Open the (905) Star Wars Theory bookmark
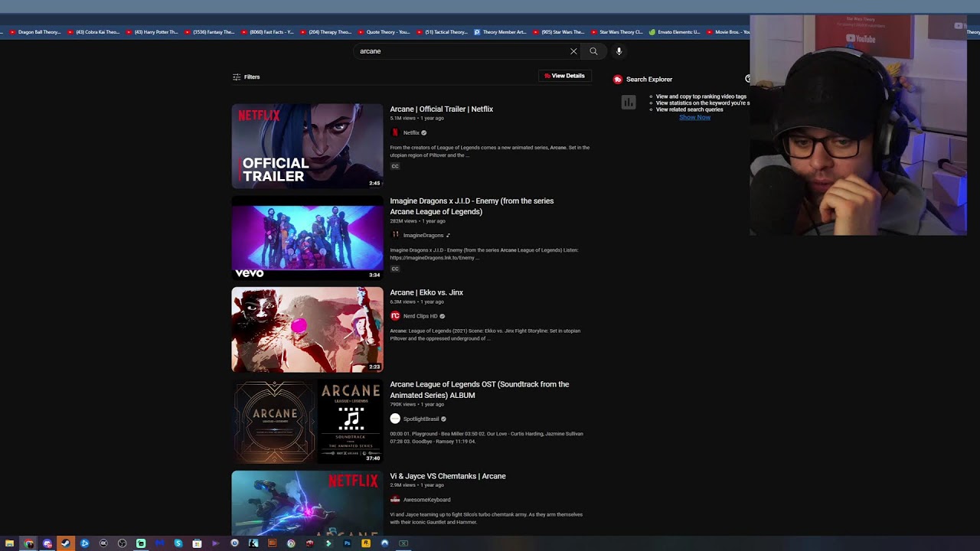Screen dimensions: 980x551 point(559,32)
